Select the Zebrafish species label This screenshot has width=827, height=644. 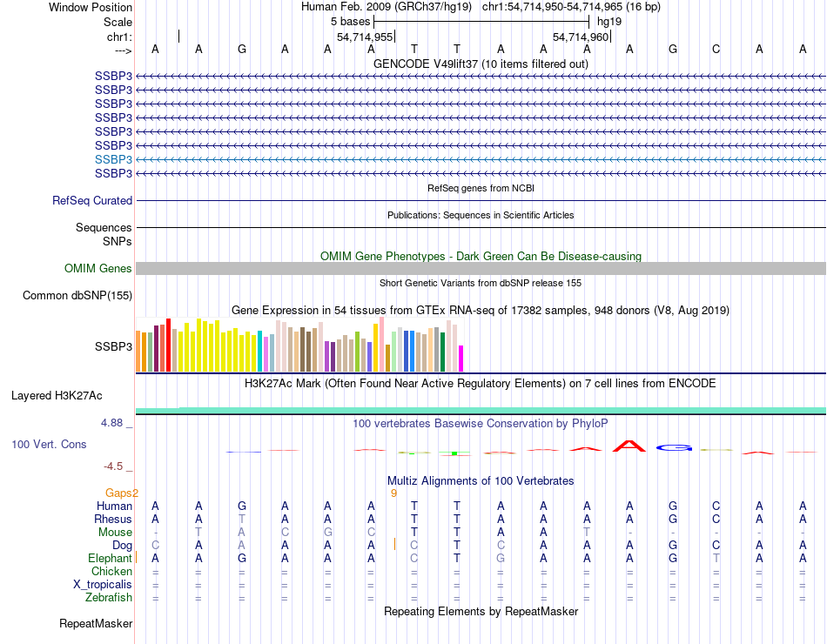109,598
